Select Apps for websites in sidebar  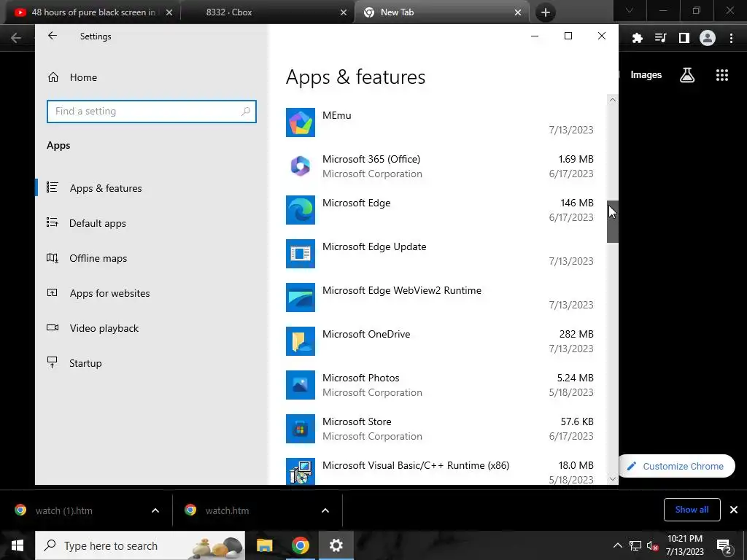(152, 293)
